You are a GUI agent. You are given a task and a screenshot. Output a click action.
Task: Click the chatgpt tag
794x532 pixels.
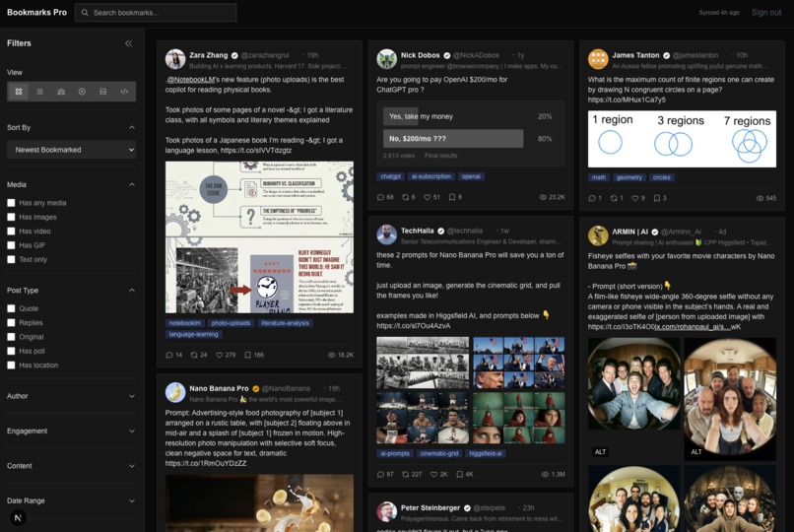click(390, 176)
